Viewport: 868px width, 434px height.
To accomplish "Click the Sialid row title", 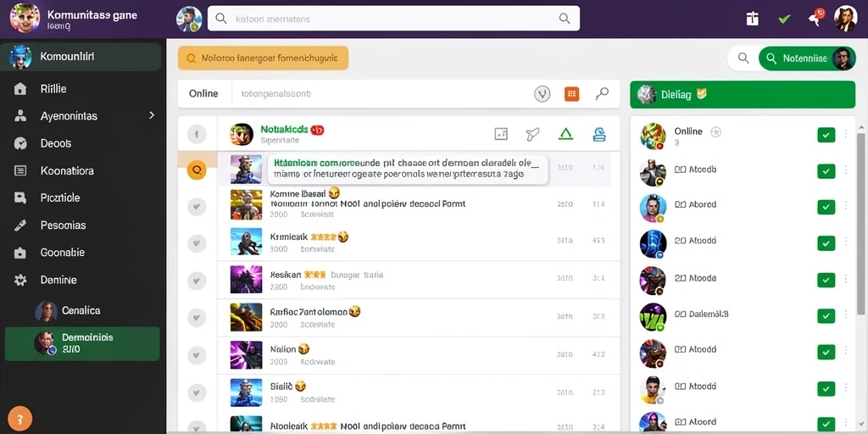I will click(x=282, y=386).
